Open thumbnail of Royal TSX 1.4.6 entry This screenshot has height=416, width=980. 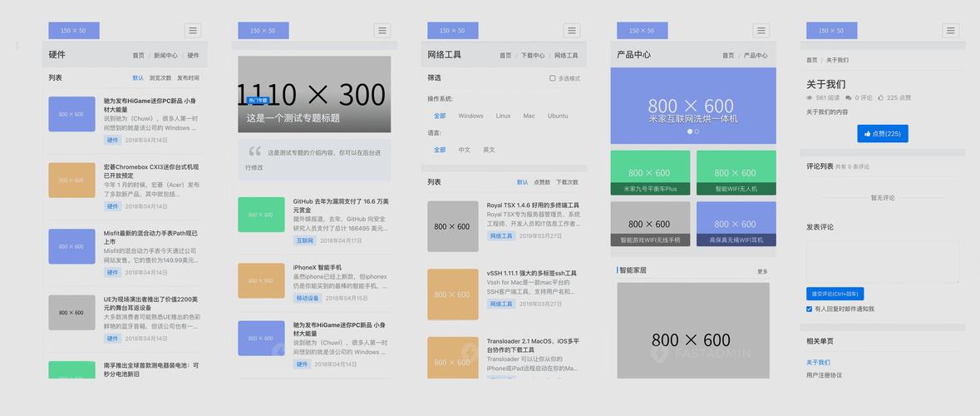click(452, 226)
